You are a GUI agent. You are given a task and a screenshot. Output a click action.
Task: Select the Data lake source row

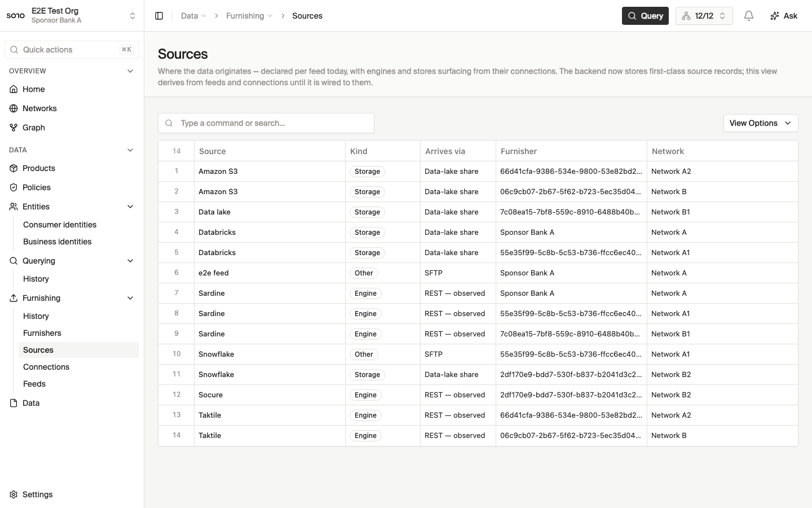[x=478, y=212]
